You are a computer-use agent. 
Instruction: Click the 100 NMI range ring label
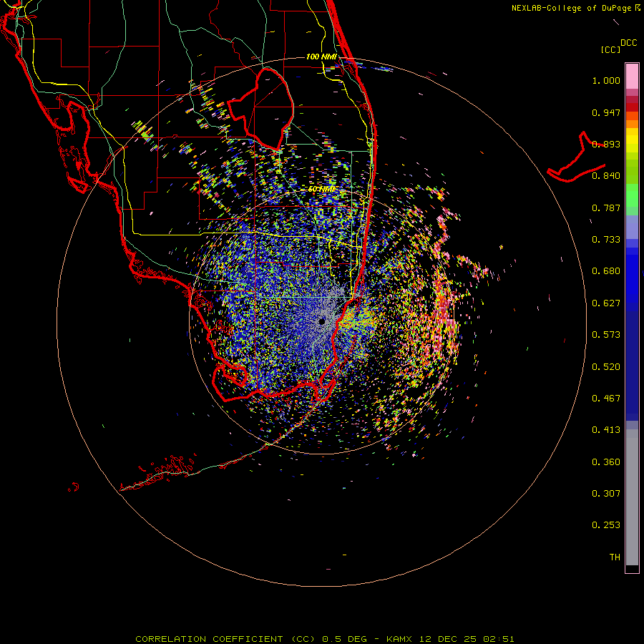click(x=321, y=57)
